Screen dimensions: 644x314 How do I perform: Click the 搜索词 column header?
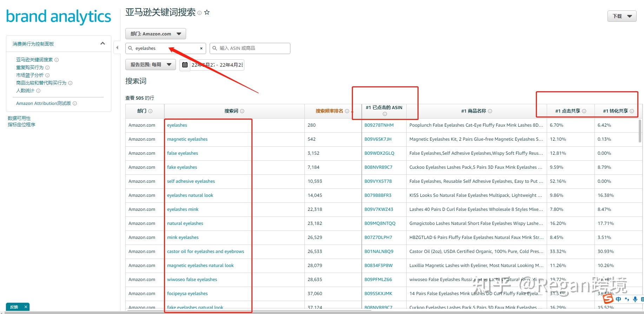[x=234, y=111]
